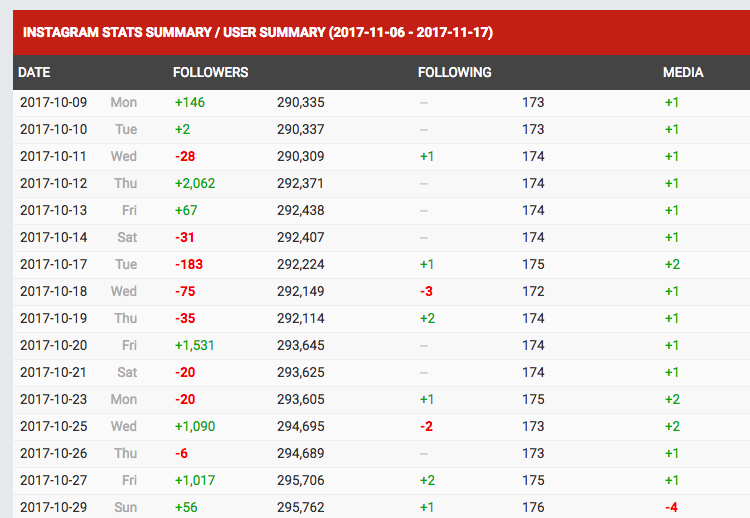Click the date 2017-10-25
Viewport: 750px width, 518px height.
(54, 427)
